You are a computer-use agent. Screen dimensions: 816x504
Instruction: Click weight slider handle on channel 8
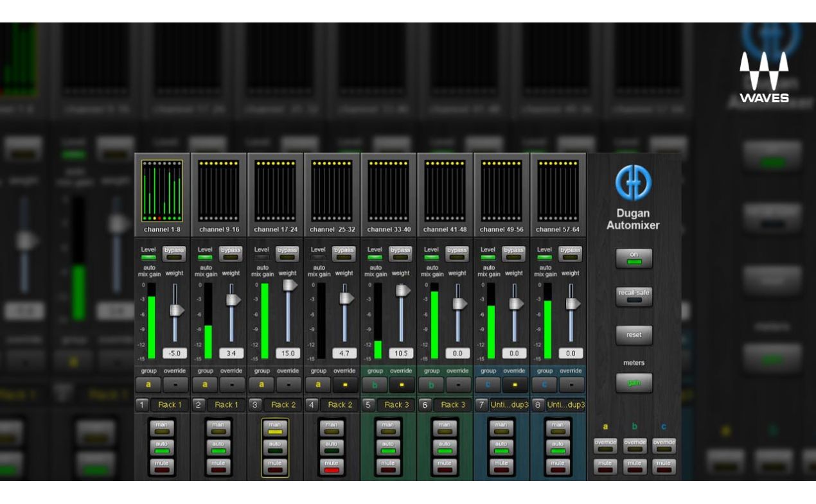[572, 304]
